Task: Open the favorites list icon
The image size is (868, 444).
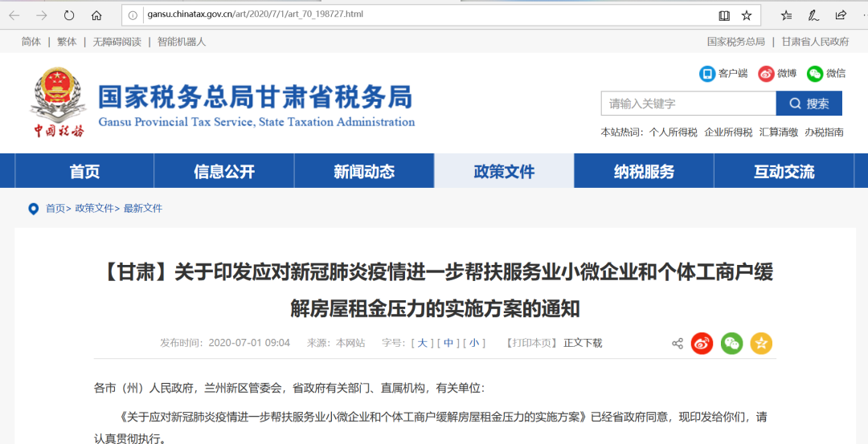Action: [786, 15]
